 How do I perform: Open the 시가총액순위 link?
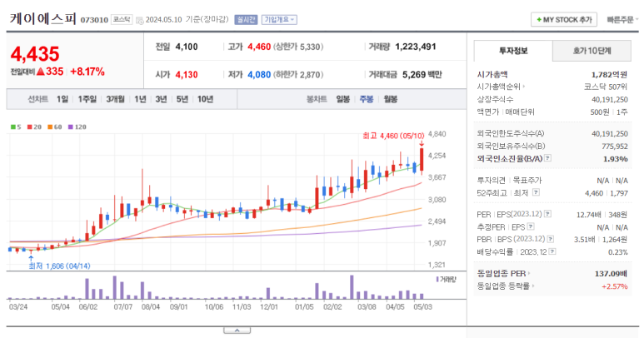501,87
